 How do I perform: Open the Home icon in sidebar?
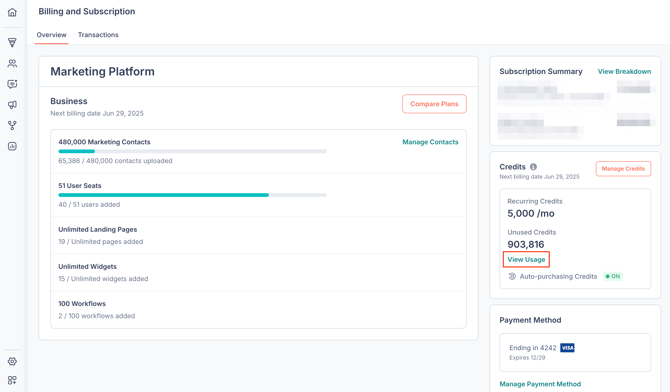tap(12, 12)
